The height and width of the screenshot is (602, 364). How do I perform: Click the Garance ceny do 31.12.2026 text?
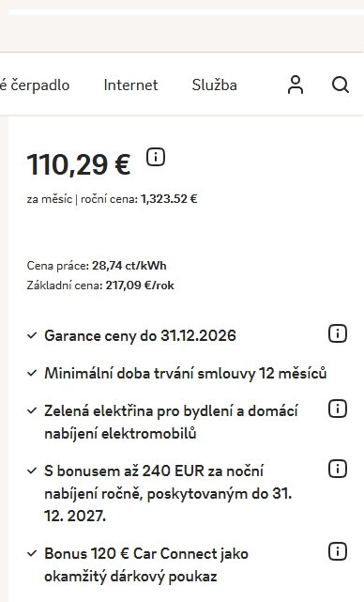point(140,336)
